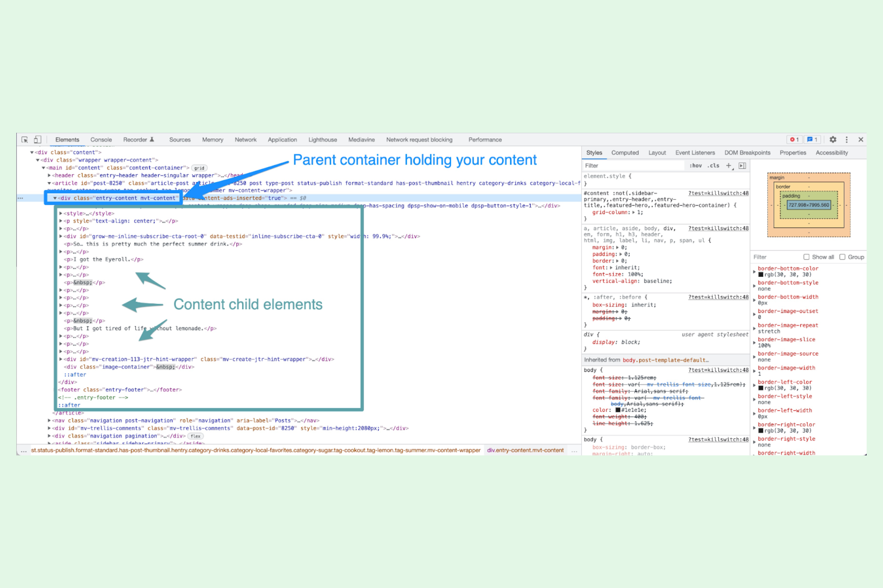
Task: Switch to the Console tab
Action: 101,140
